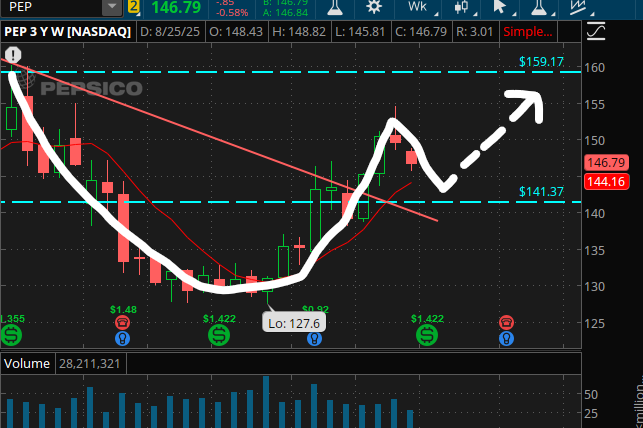Screen dimensions: 643x428
Task: Click the $141.37 price level label
Action: point(541,191)
